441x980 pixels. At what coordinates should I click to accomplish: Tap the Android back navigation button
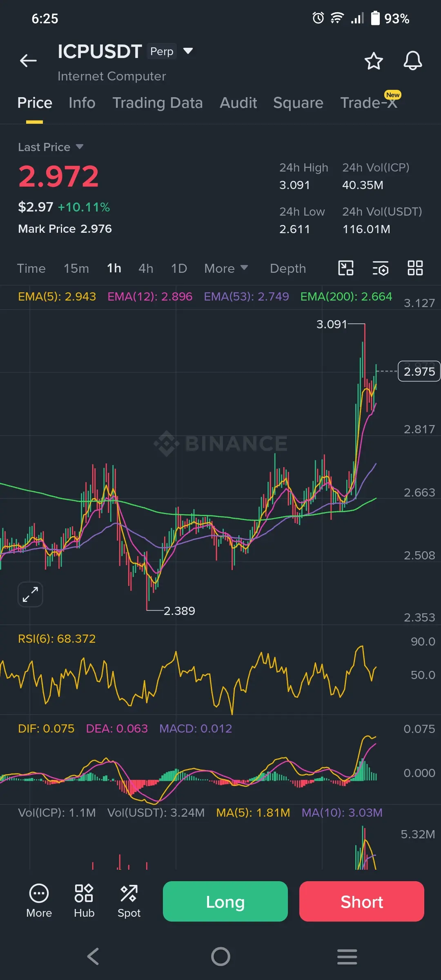tap(94, 956)
